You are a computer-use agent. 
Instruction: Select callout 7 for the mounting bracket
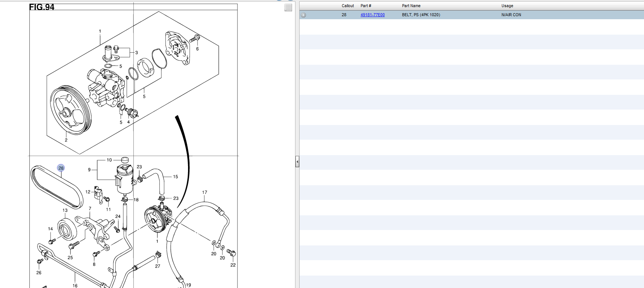90,209
